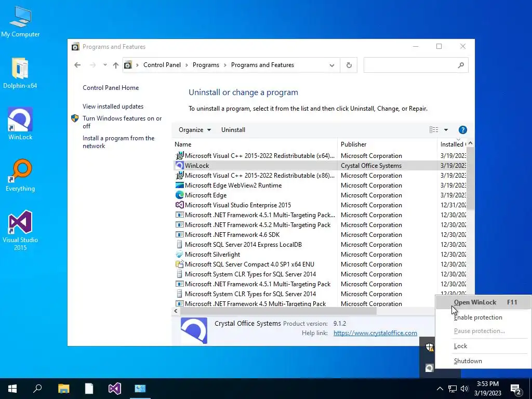
Task: Open My Computer desktop icon
Action: (x=20, y=22)
